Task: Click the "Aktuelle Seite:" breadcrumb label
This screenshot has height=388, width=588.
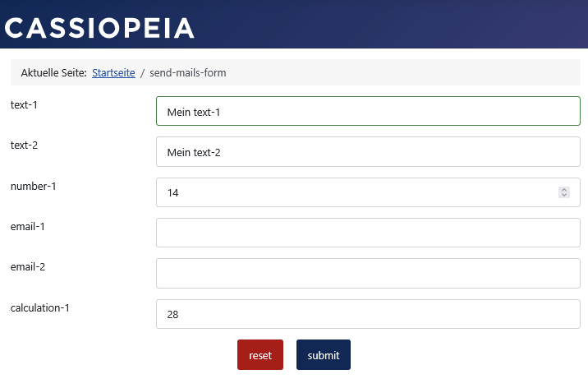Action: [53, 73]
